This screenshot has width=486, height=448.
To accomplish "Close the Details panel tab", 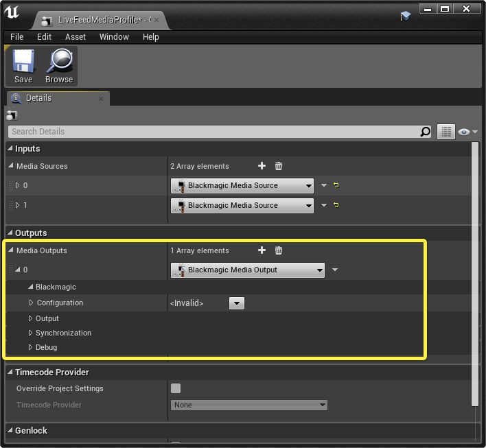I will coord(101,99).
